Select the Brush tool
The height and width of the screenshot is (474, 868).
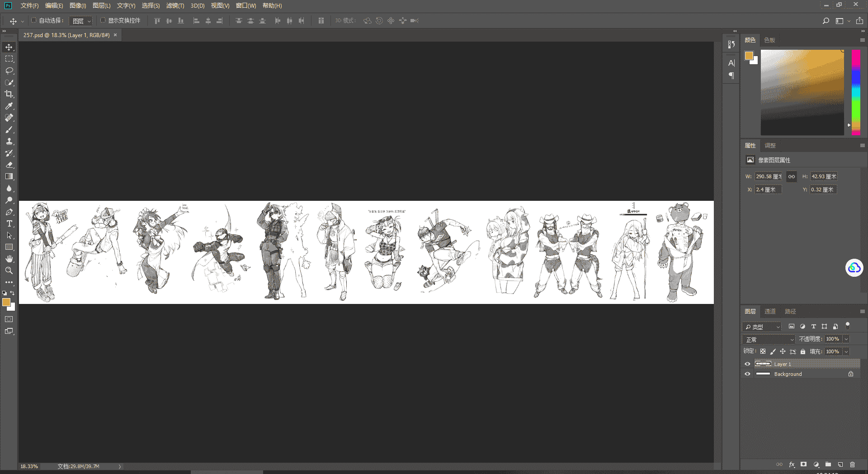(9, 129)
